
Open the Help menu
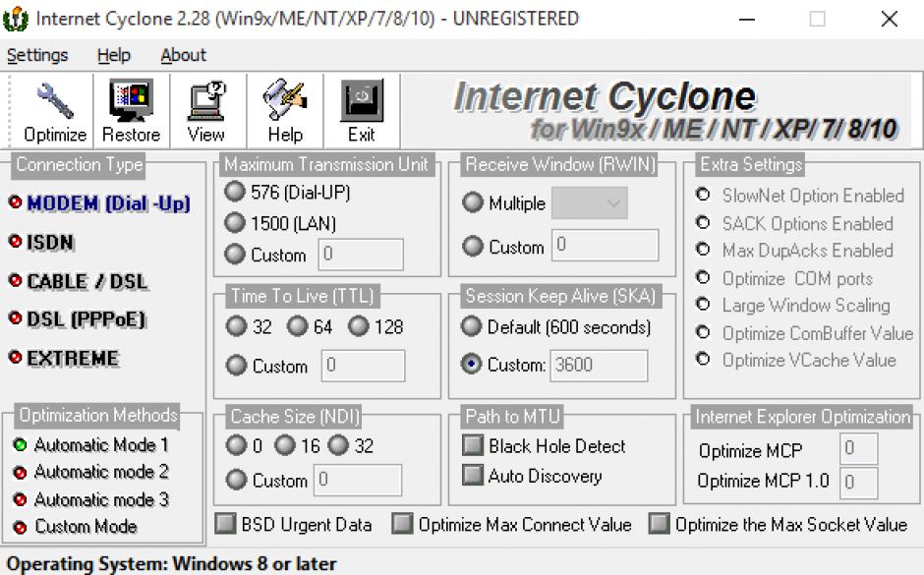114,55
